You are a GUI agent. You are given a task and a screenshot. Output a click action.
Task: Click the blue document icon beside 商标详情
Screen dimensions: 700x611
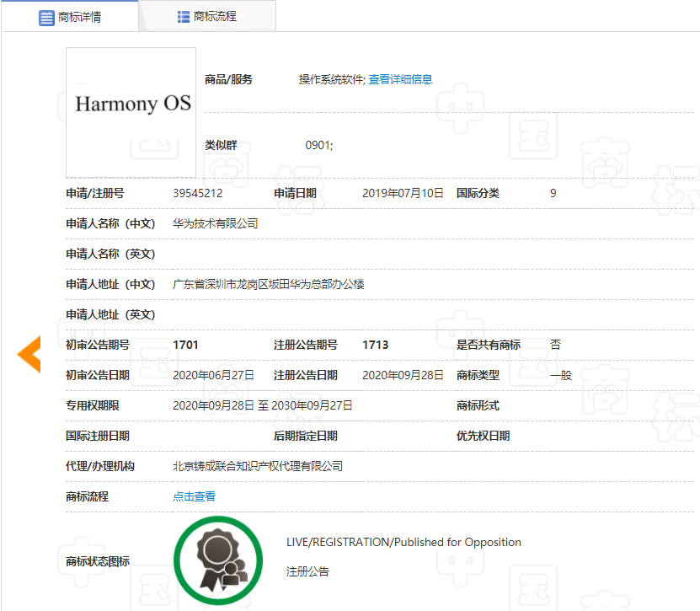point(46,18)
